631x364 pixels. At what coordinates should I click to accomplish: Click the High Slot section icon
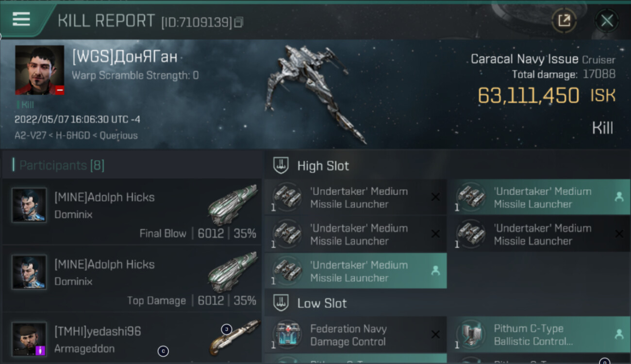click(281, 165)
